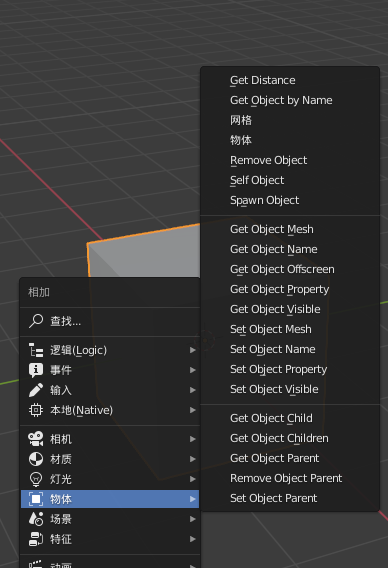This screenshot has width=388, height=568.
Task: Expand the 场景 submenu arrow
Action: (x=193, y=519)
